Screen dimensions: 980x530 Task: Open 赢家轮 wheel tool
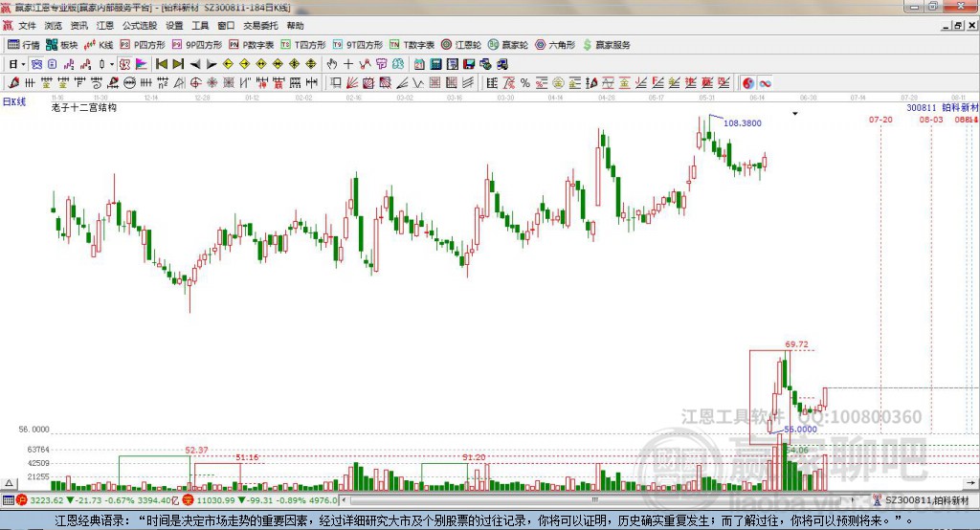508,44
